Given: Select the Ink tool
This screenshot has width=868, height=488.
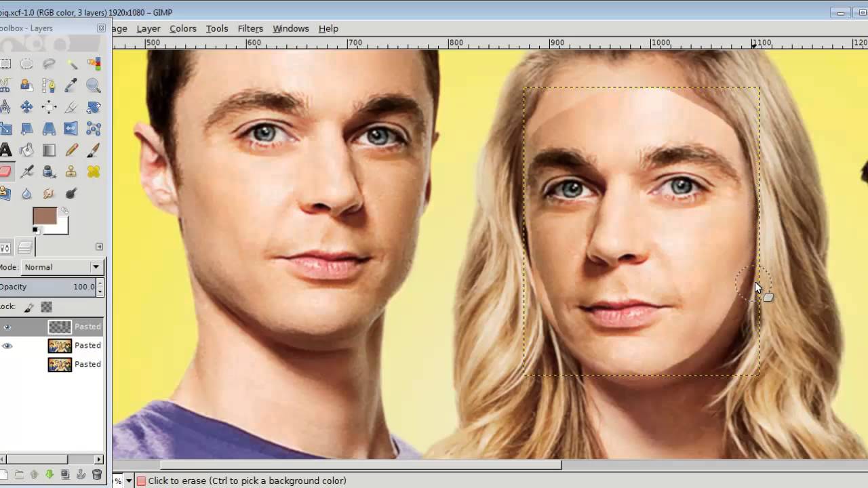Looking at the screenshot, I should [49, 172].
